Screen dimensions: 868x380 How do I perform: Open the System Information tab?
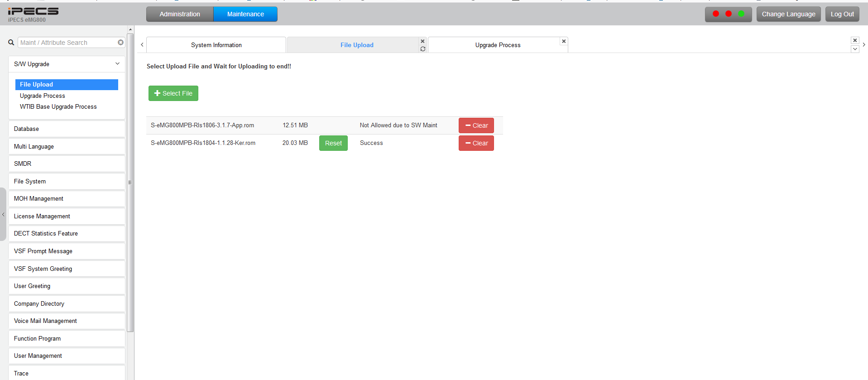pyautogui.click(x=216, y=45)
